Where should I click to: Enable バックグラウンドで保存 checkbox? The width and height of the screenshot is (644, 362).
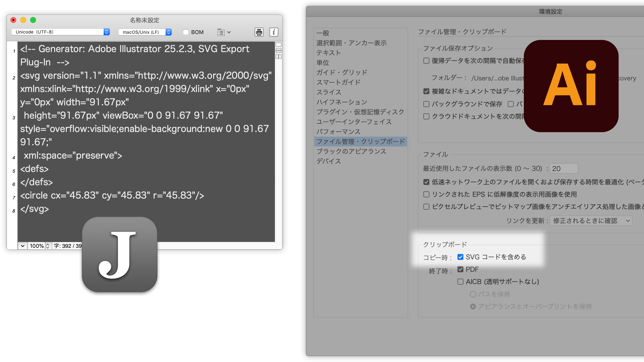pyautogui.click(x=426, y=104)
